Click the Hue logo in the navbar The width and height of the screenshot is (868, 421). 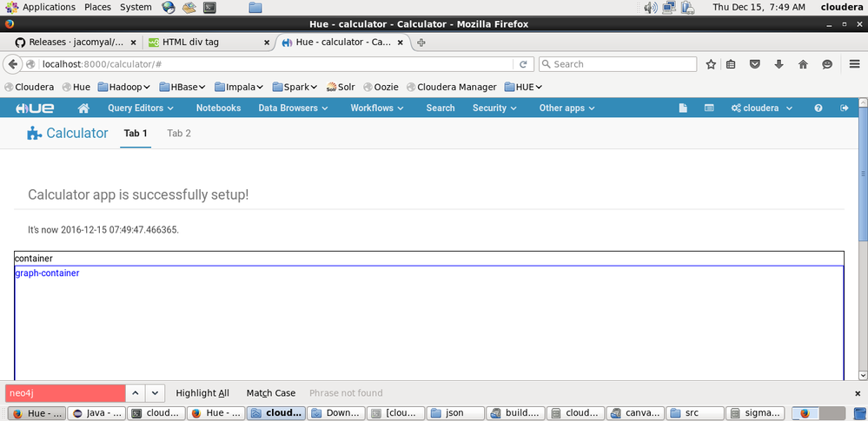(35, 108)
